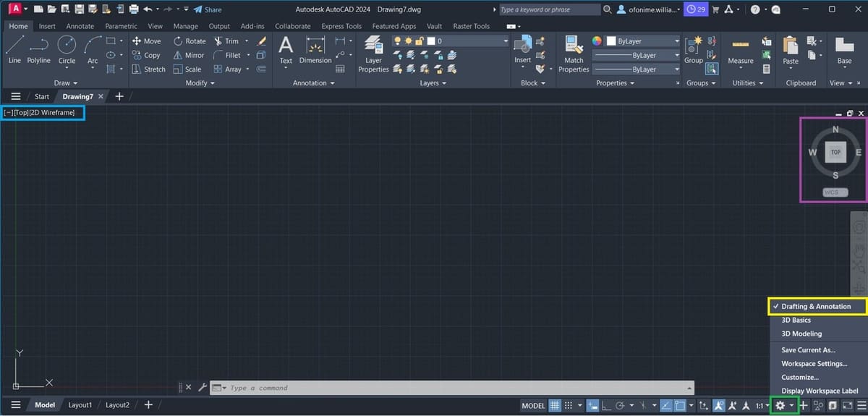
Task: Click the Group objects tool
Action: 693,50
